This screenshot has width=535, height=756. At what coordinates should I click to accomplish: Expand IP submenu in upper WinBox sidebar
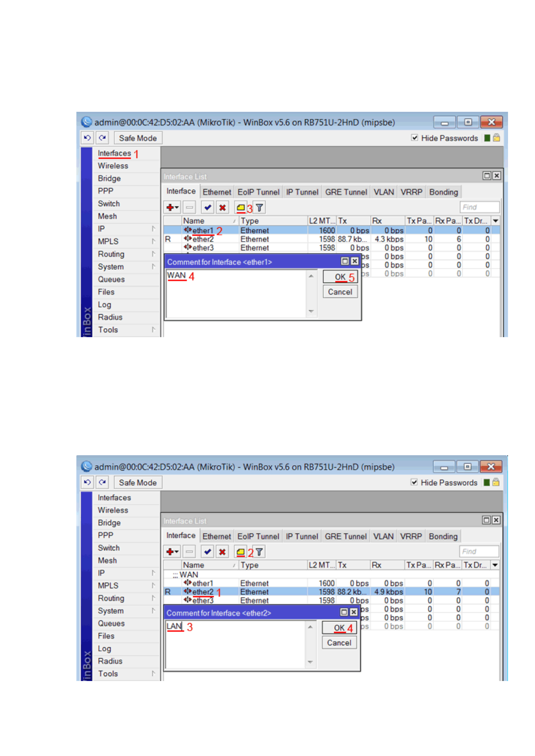point(154,229)
